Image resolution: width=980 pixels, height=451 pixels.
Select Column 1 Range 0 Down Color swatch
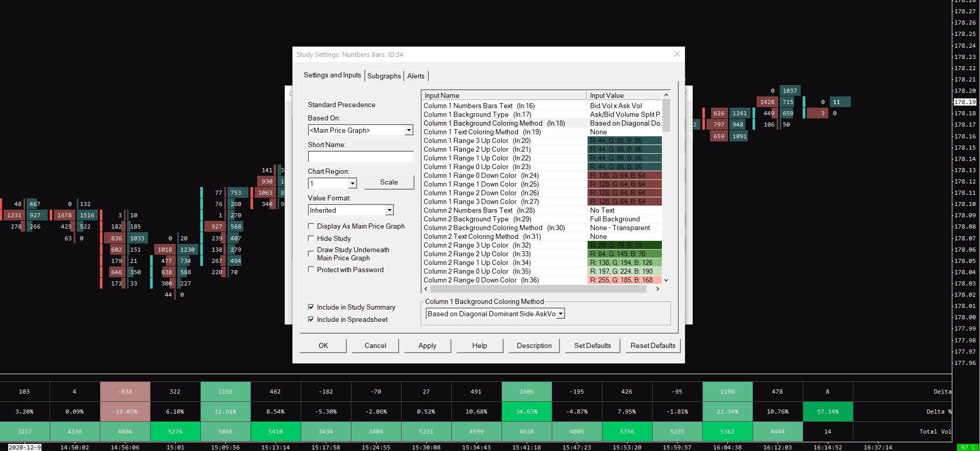(x=624, y=175)
